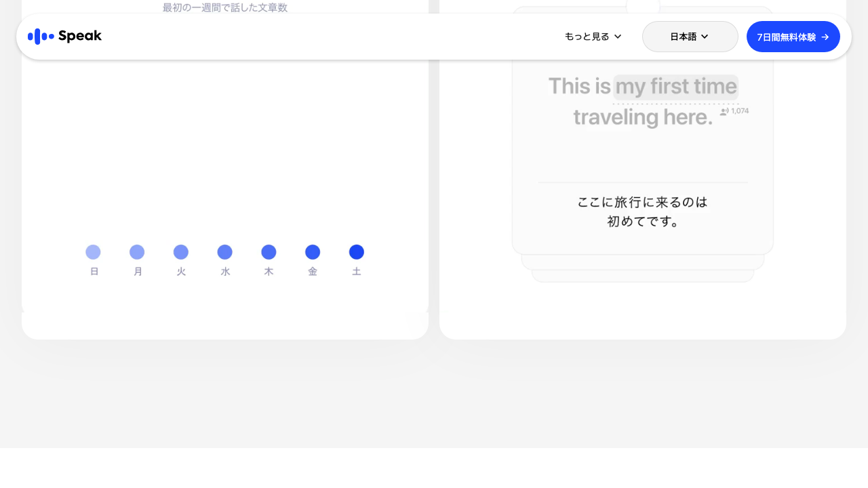Select the 水 (Wednesday) dot
868x488 pixels.
click(x=225, y=252)
